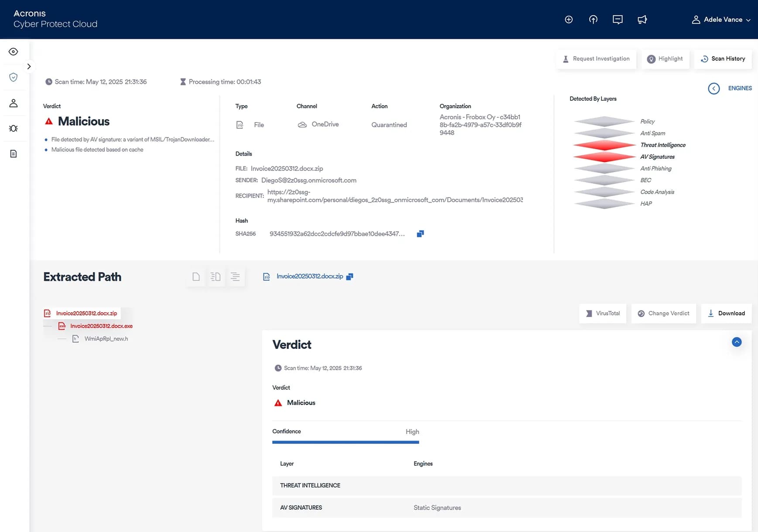Expand the left sidebar with chevron arrow

coord(29,67)
